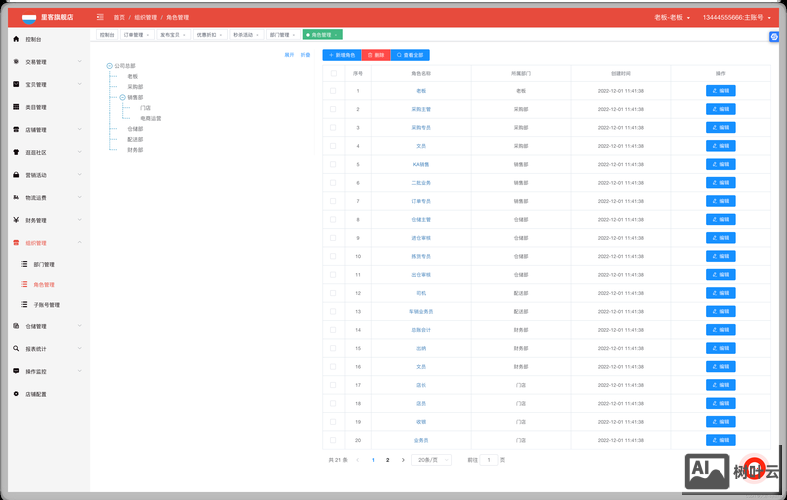Click the sidebar collapse hamburger icon
Image resolution: width=787 pixels, height=500 pixels.
(x=100, y=17)
